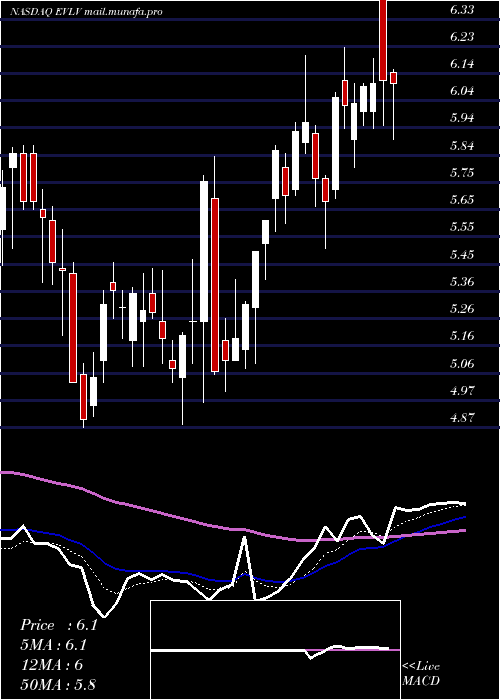Screen dimensions: 500x700
Task: Click the 12MA : 6 readout
Action: point(52,665)
